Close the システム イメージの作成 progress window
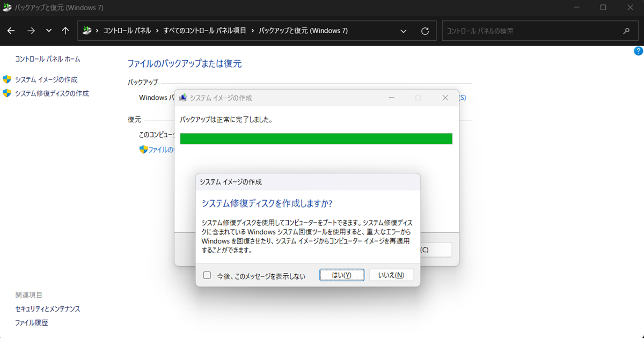Viewport: 644px width, 338px height. [x=445, y=98]
